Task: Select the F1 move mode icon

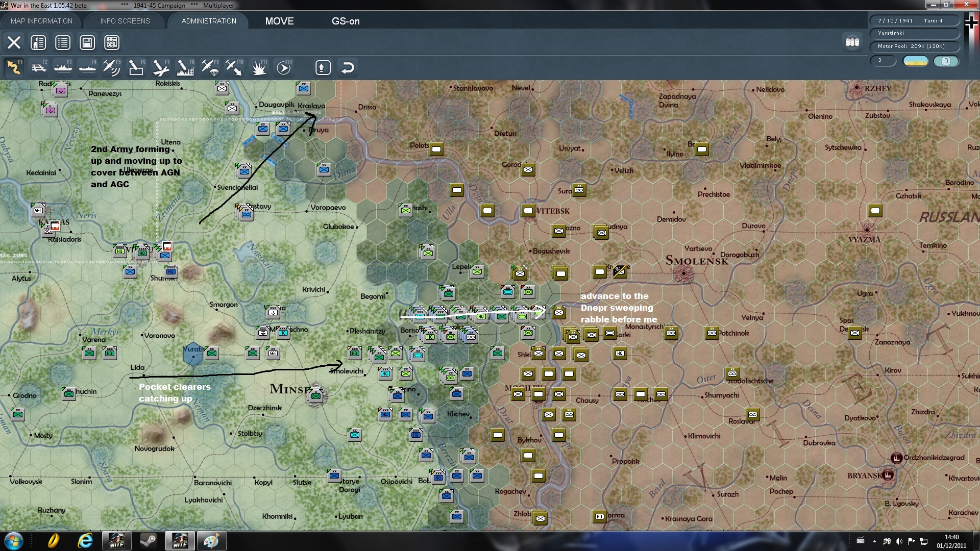Action: coord(14,67)
